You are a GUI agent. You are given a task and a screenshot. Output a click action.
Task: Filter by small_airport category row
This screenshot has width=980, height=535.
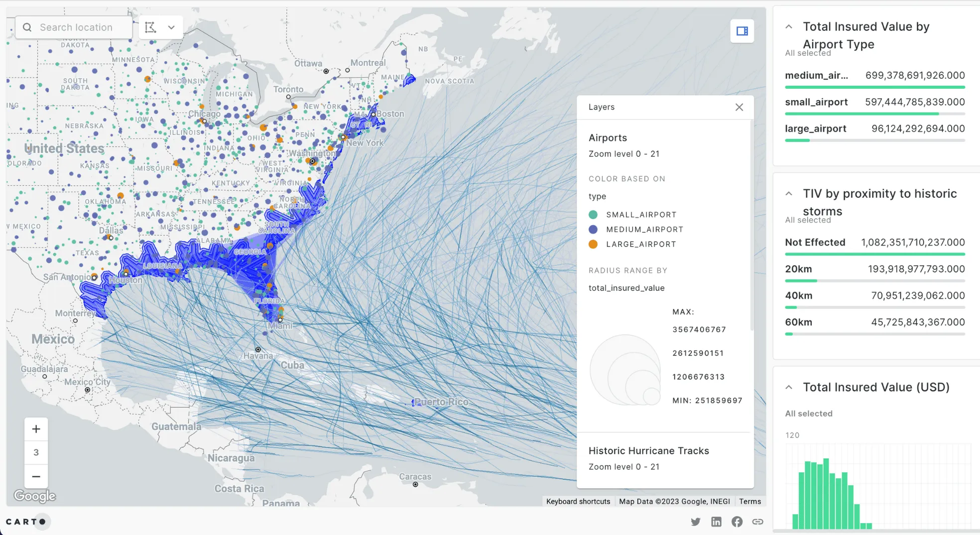click(x=874, y=102)
